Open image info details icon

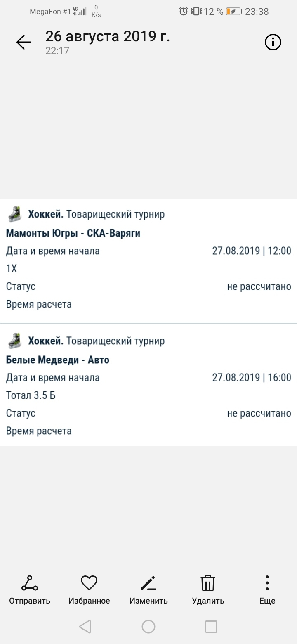[273, 42]
